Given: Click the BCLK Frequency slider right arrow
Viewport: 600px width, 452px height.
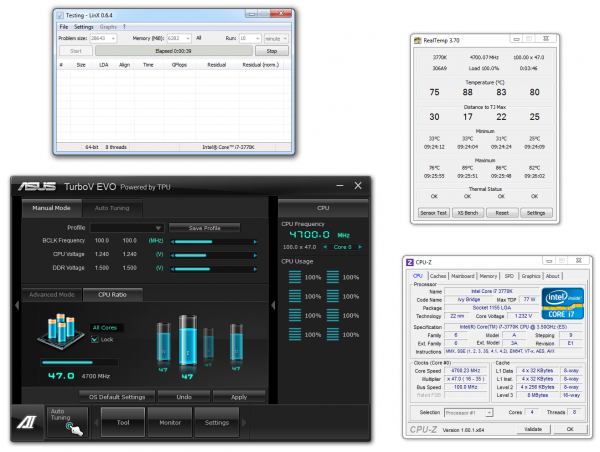Looking at the screenshot, I should pos(255,242).
